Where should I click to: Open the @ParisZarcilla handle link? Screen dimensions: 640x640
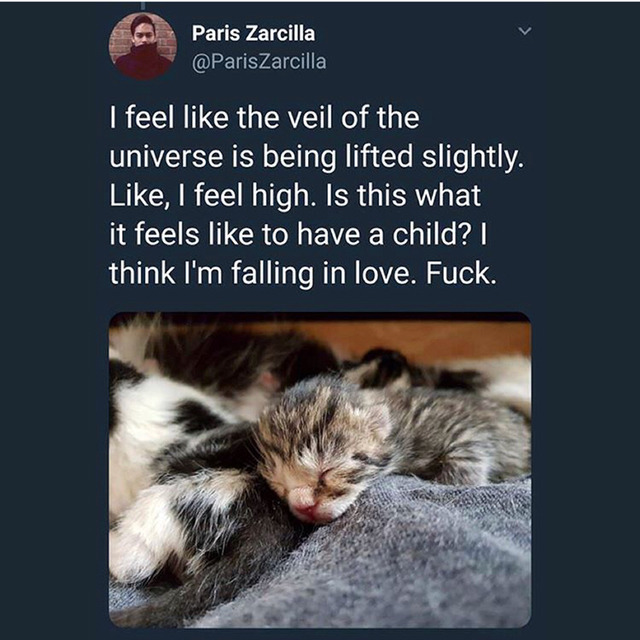[258, 61]
